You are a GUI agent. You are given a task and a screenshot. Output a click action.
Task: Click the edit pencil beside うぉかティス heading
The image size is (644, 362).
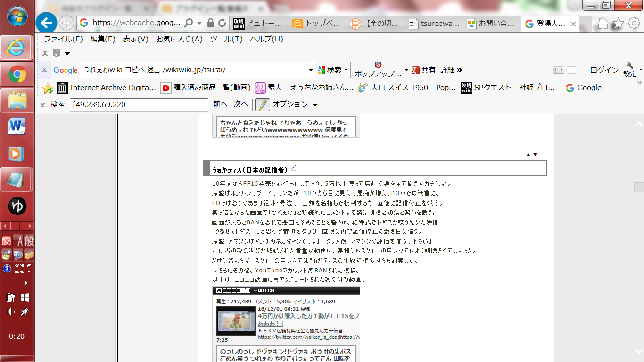pos(293,167)
